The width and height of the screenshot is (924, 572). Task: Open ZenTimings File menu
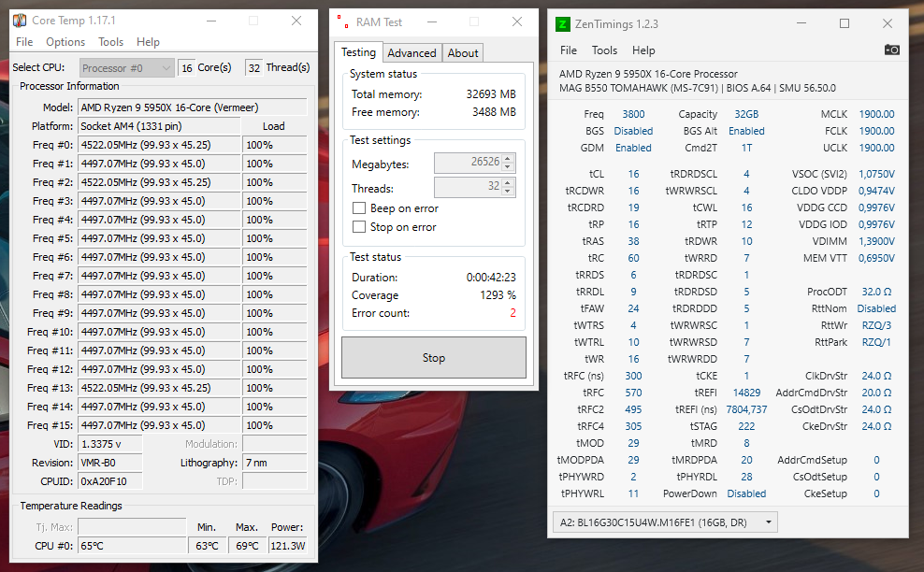(x=568, y=50)
